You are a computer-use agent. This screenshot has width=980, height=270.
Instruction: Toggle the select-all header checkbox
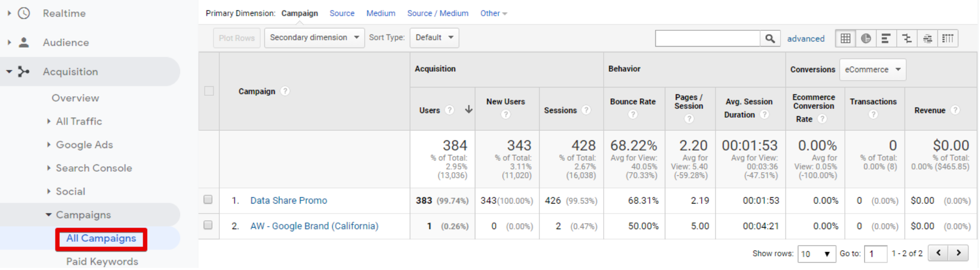pos(209,91)
